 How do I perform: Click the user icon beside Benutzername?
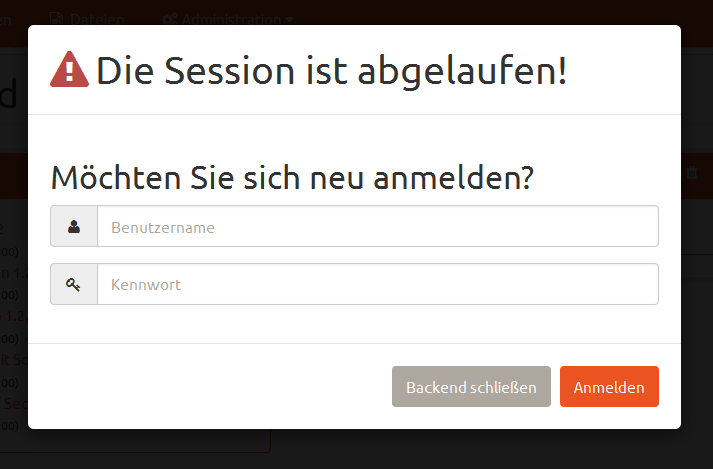coord(74,227)
